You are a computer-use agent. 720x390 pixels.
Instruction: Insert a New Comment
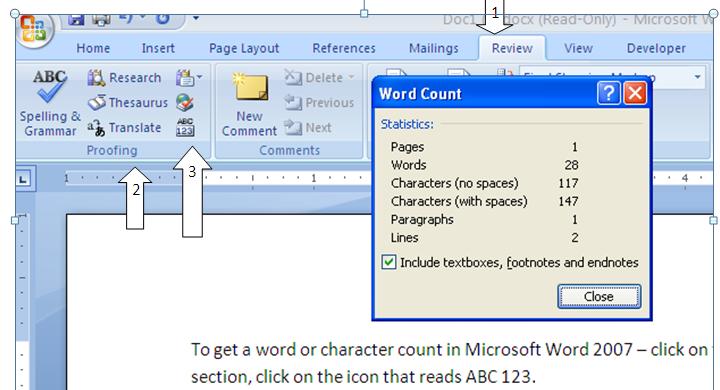click(249, 104)
